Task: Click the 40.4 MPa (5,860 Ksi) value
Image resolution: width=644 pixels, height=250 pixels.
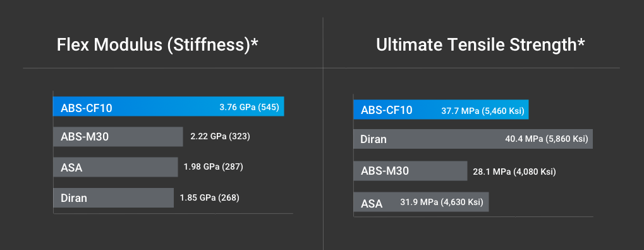Action: pyautogui.click(x=547, y=139)
